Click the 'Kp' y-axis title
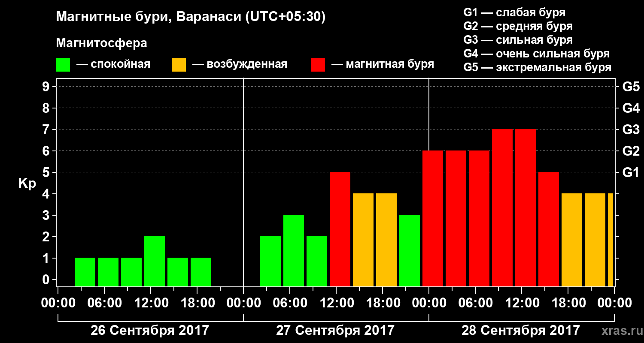Screen dimensions: 644x343 (x=27, y=184)
